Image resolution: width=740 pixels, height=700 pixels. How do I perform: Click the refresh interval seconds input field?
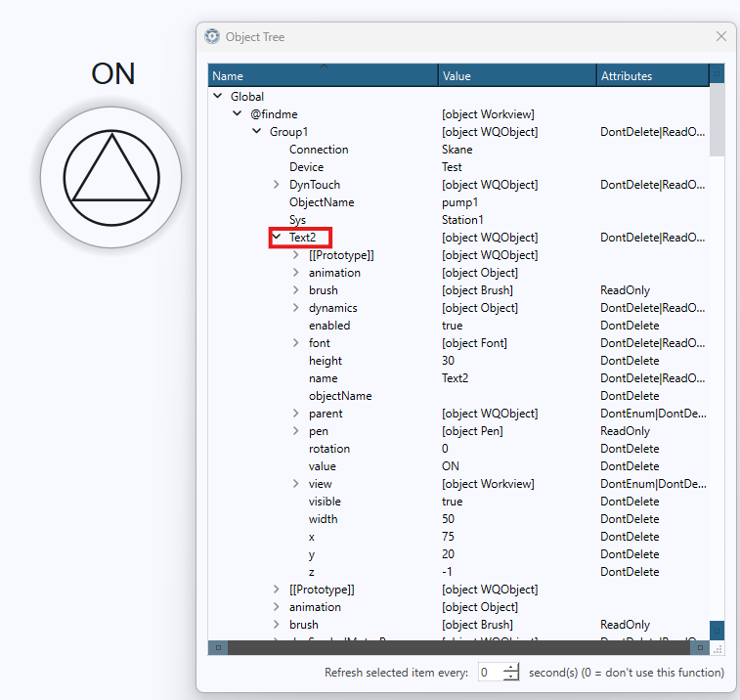click(x=490, y=673)
